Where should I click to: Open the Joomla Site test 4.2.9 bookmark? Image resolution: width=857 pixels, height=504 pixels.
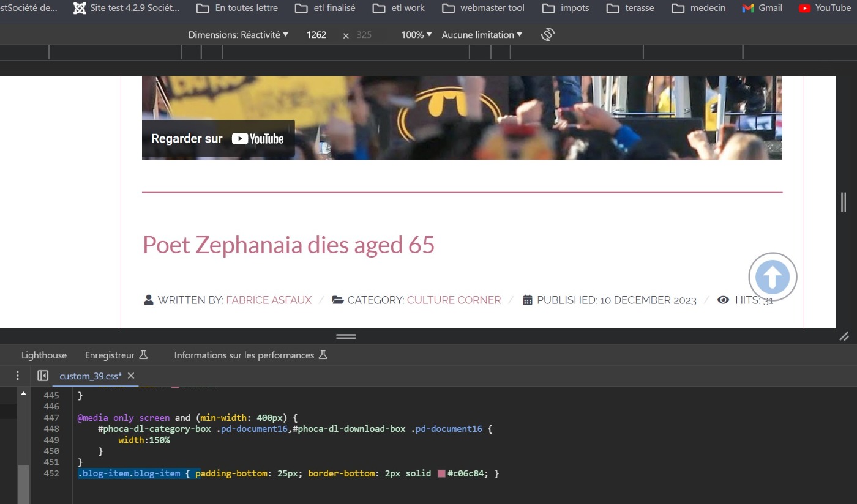pyautogui.click(x=127, y=8)
